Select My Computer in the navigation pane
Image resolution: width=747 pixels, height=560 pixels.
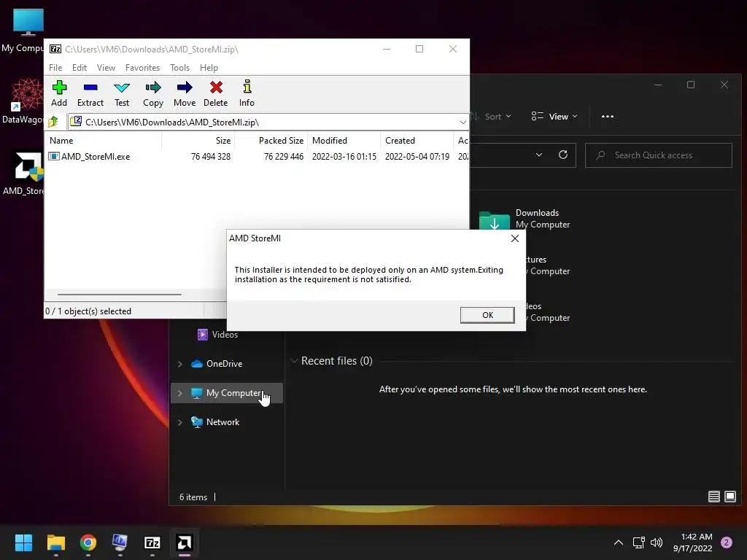tap(227, 393)
